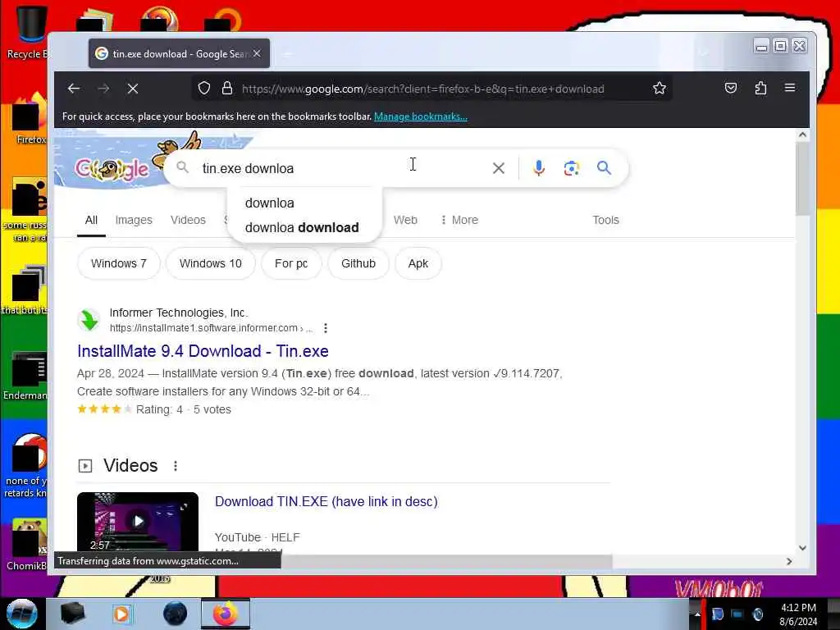View site security padlock info
The width and height of the screenshot is (840, 630).
227,89
